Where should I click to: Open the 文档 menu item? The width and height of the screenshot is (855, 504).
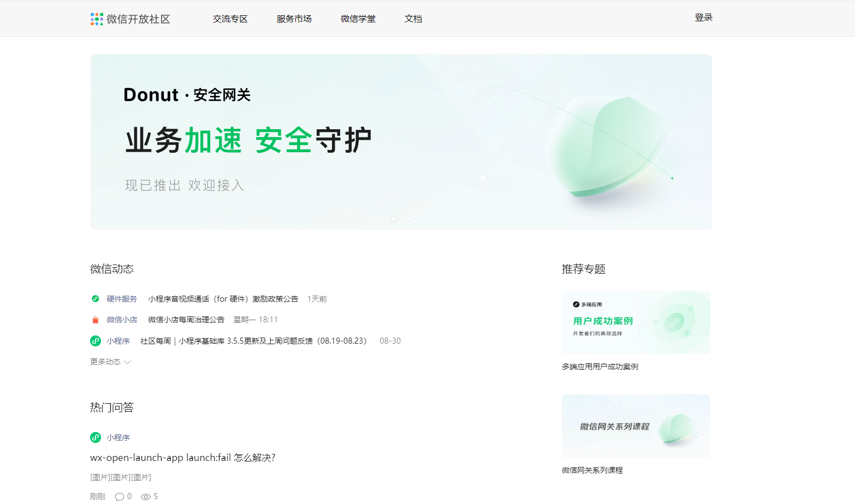point(413,19)
